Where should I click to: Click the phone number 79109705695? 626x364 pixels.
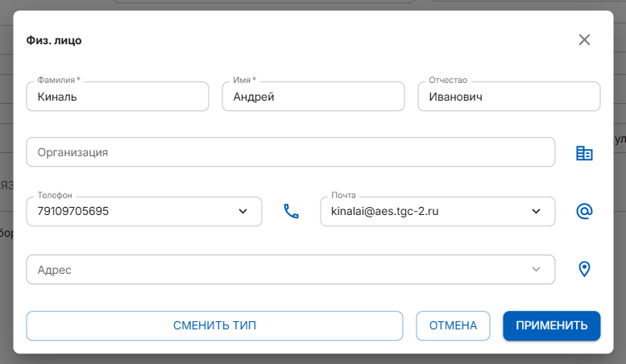tap(73, 212)
